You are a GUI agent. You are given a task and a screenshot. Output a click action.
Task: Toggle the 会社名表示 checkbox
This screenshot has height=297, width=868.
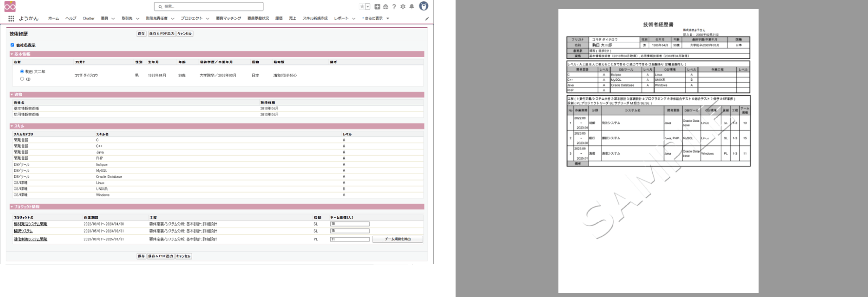coord(13,45)
